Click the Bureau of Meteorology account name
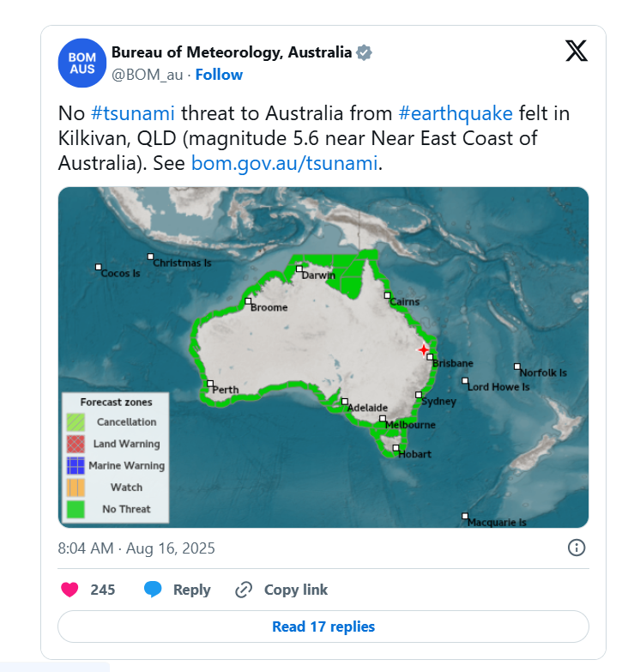 [x=232, y=52]
